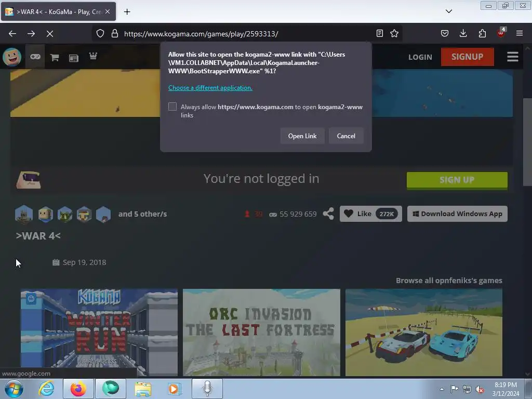The height and width of the screenshot is (399, 532).
Task: Click the Sep 19, 2018 date
Action: [84, 262]
